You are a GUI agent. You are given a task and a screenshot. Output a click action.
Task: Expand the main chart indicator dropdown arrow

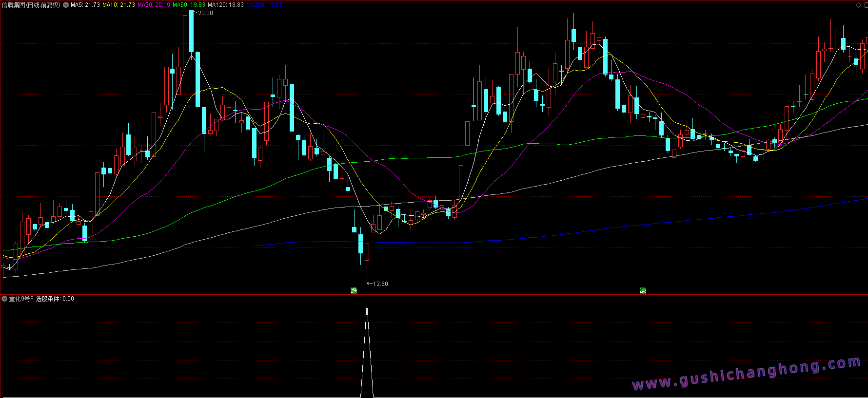pyautogui.click(x=66, y=5)
